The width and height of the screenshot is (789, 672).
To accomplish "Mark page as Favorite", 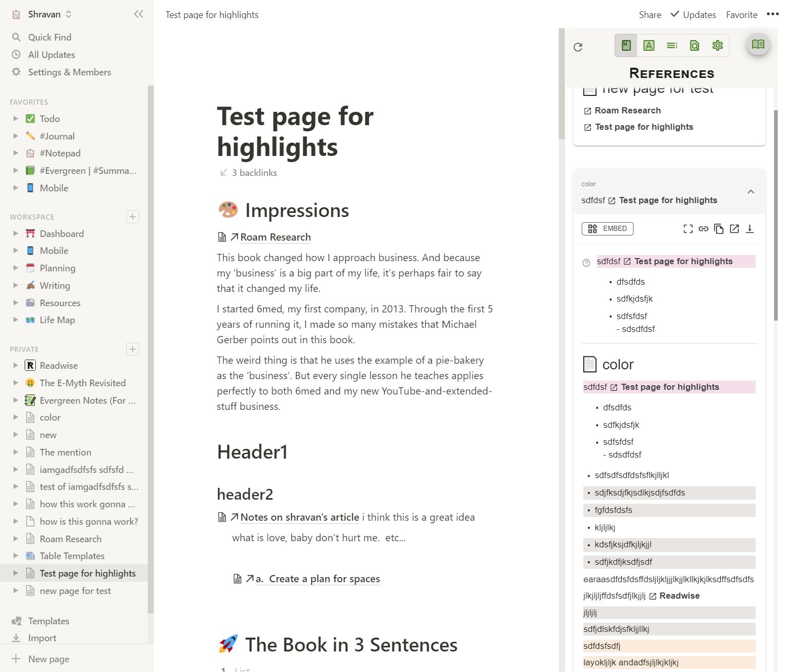I will point(741,15).
